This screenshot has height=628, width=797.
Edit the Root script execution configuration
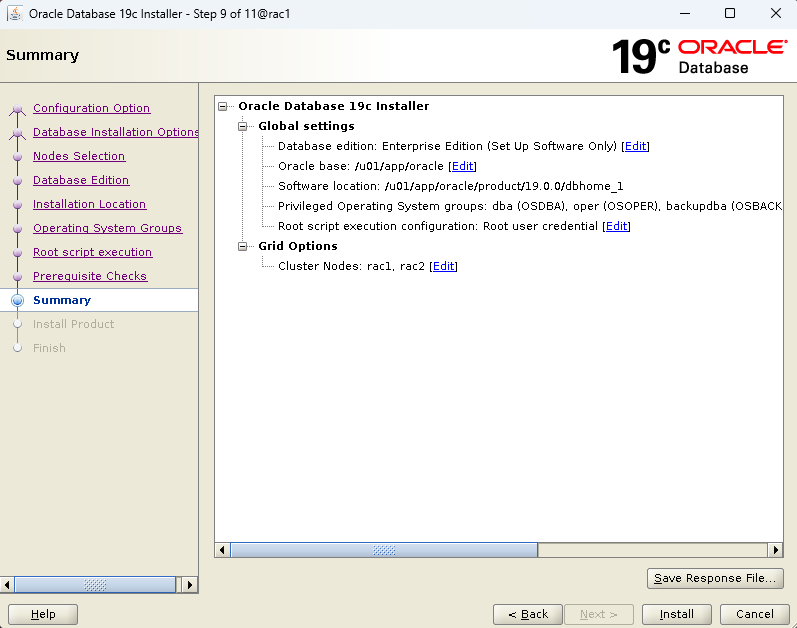617,226
